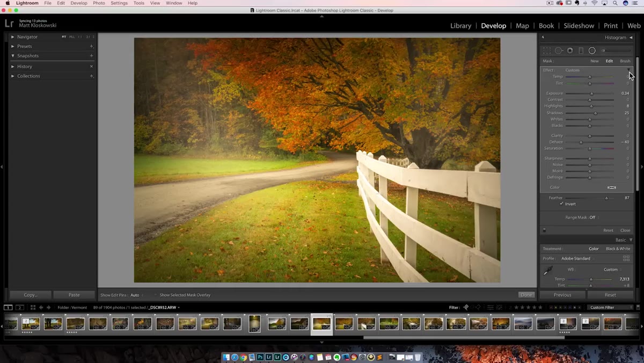Expand the Presets panel
This screenshot has height=363, width=644.
[x=13, y=46]
